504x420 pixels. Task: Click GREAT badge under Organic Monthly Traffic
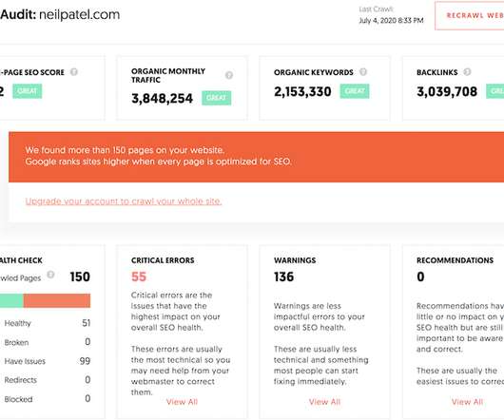(x=216, y=98)
